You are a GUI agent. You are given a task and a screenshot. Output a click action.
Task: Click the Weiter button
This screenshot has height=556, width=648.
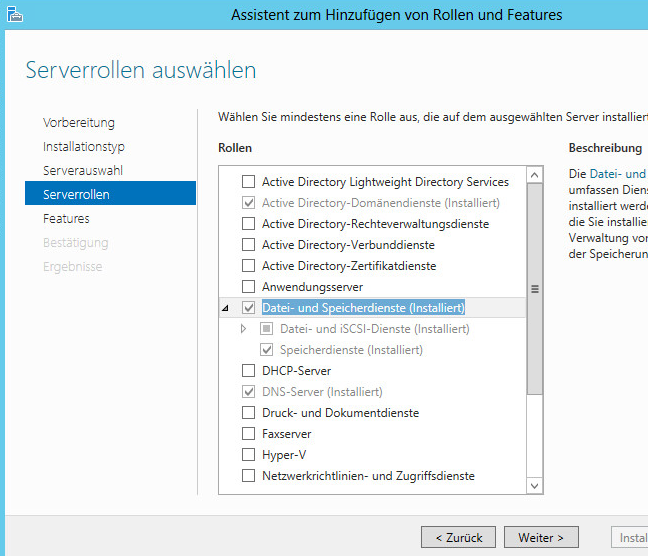[x=541, y=537]
